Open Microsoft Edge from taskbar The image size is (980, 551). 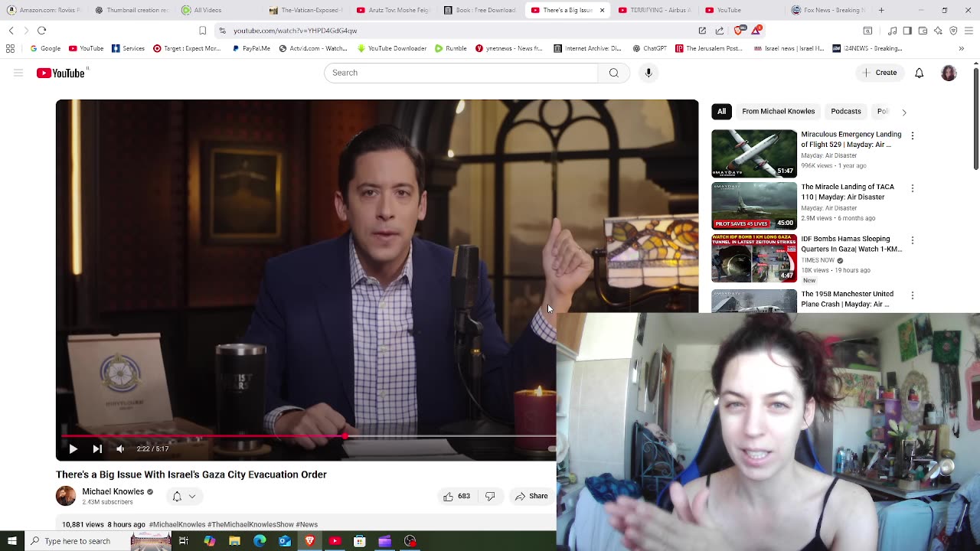(x=260, y=541)
